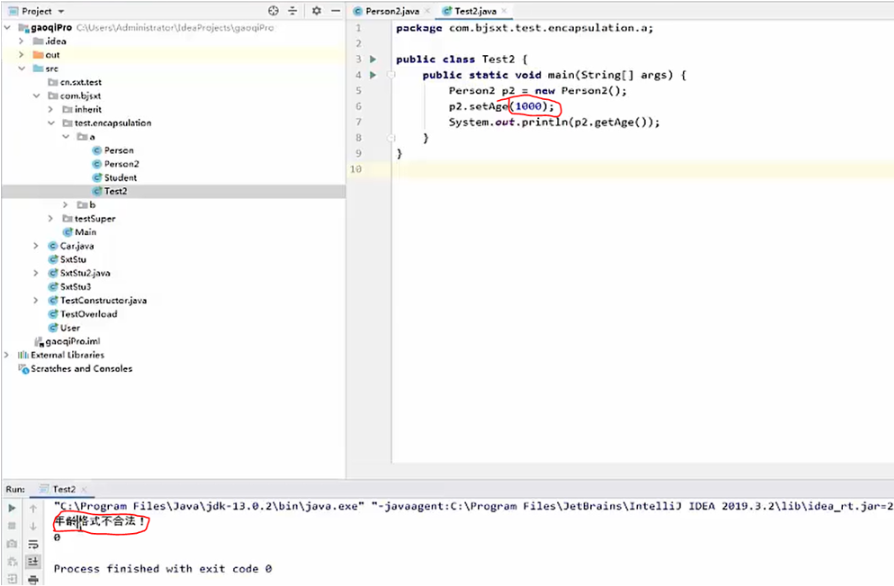Toggle scroll to end in console

(33, 561)
